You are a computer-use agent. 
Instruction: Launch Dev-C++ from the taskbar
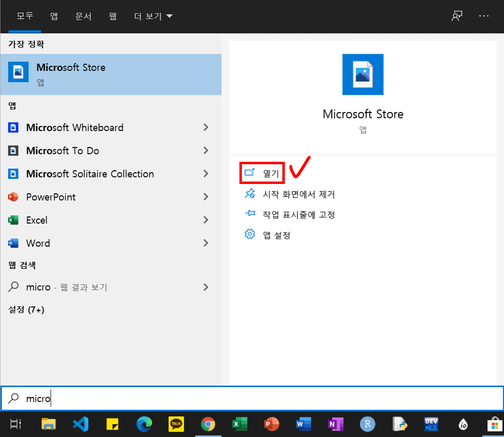[x=431, y=424]
